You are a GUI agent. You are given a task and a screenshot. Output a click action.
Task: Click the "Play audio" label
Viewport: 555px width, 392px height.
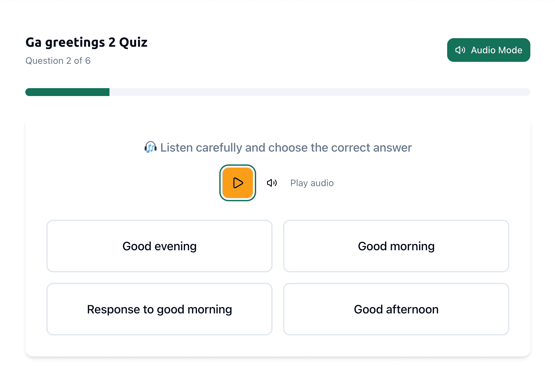coord(312,183)
